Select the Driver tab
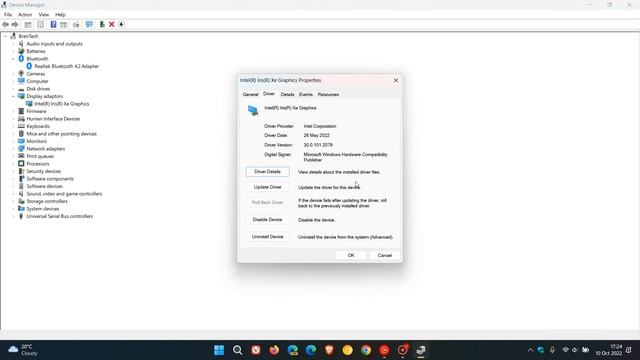The height and width of the screenshot is (360, 640). coord(269,94)
